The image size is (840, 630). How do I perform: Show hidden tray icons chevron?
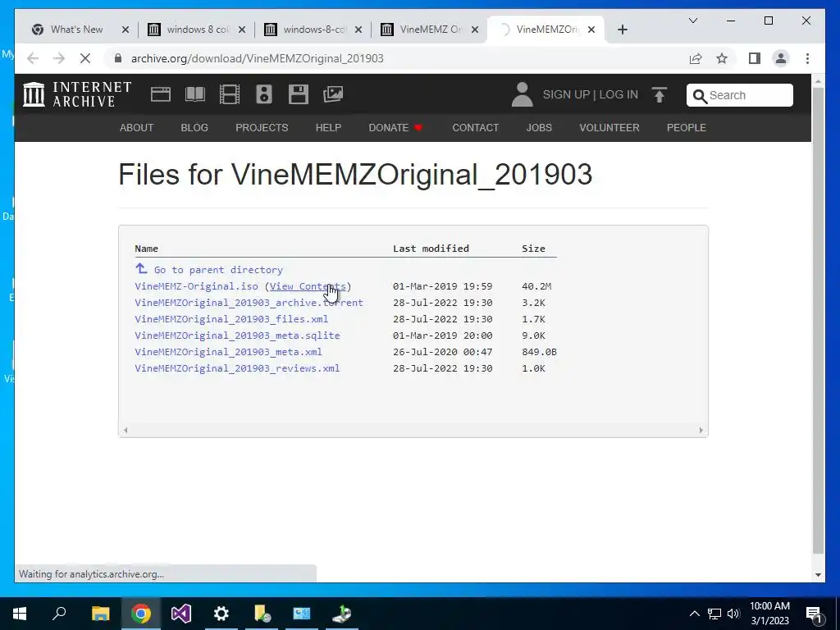pos(694,614)
